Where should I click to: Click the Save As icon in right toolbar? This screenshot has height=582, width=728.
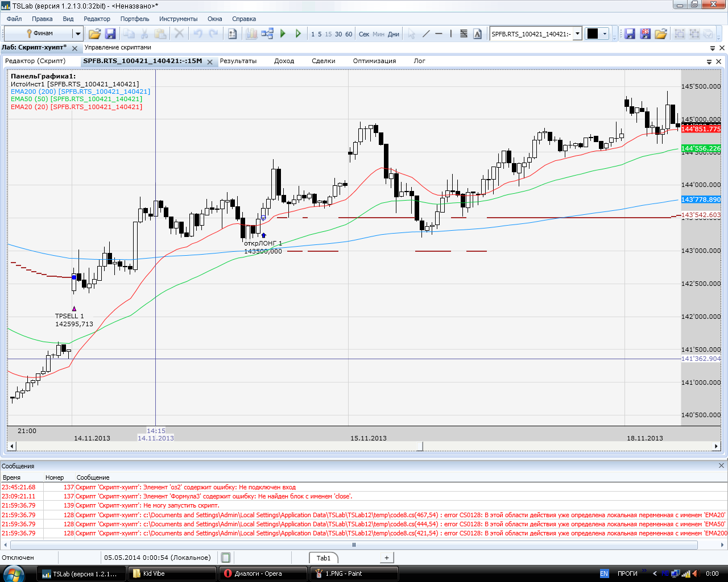point(645,34)
